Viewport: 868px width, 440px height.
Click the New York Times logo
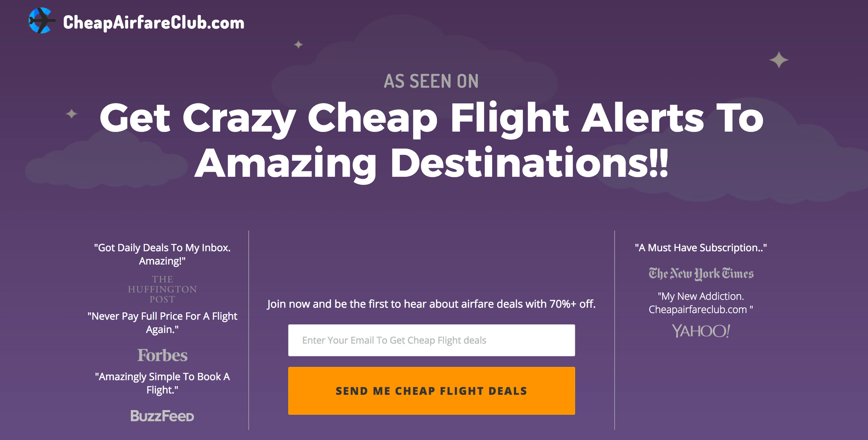[701, 274]
